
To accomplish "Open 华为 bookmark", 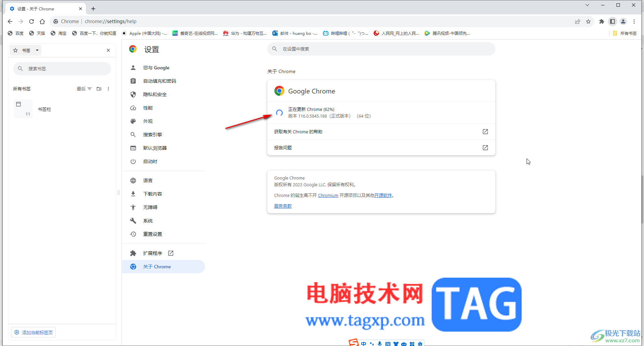I will 245,33.
